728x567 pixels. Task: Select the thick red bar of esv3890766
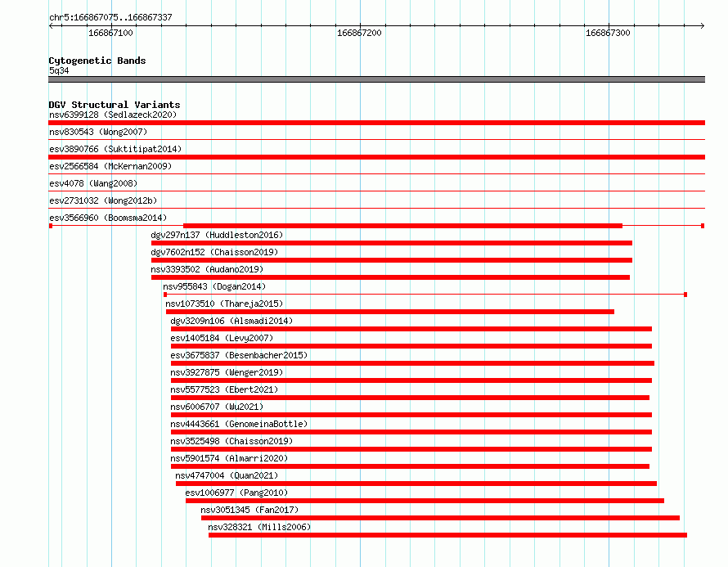pyautogui.click(x=376, y=157)
